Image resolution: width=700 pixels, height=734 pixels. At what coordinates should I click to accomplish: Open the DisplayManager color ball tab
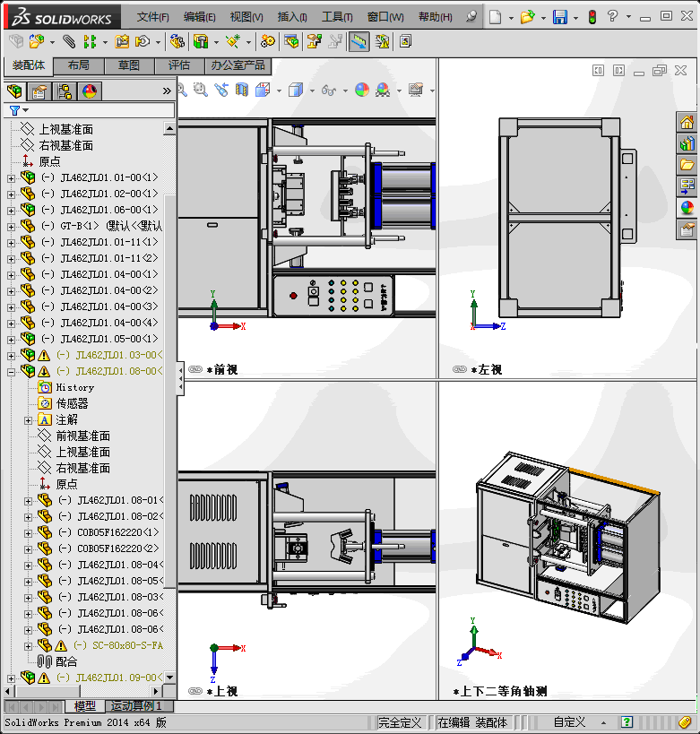click(90, 91)
